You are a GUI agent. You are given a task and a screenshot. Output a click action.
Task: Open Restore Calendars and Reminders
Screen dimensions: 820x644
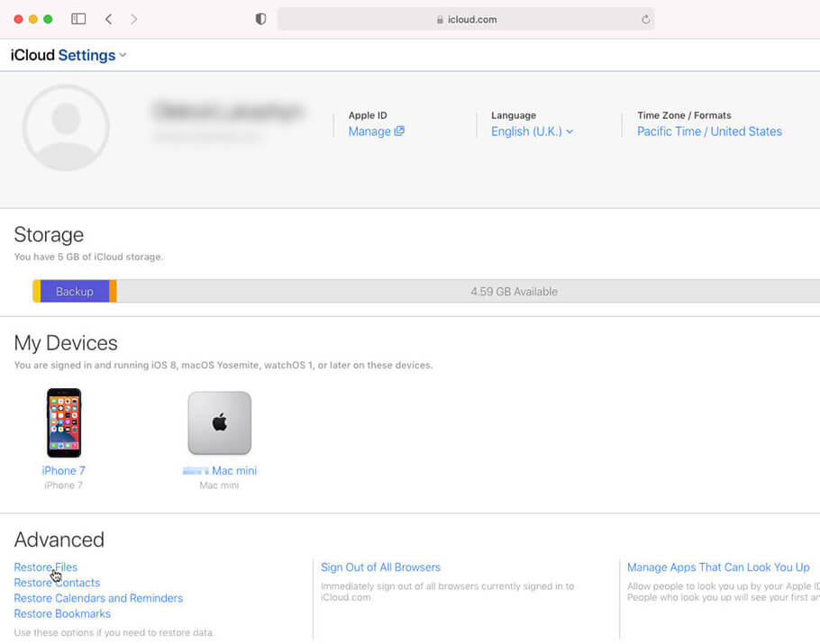click(98, 598)
